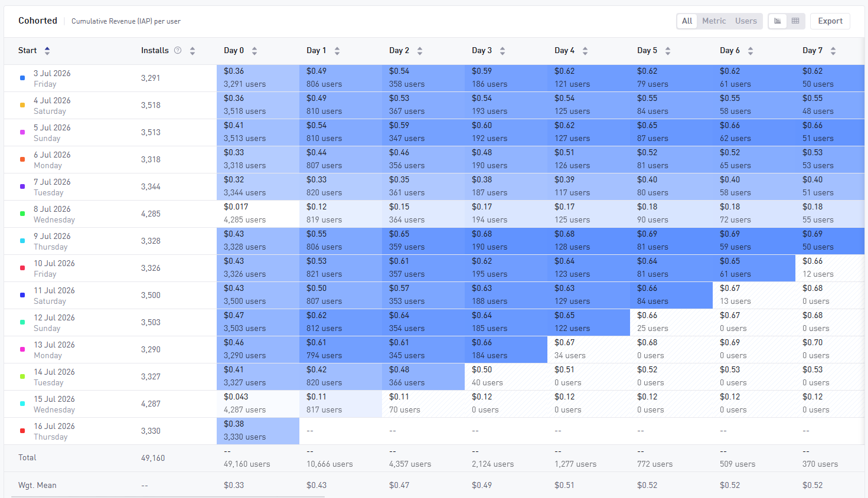Sort by the Day 0 column
Screen dimensions: 868x498
(254, 51)
